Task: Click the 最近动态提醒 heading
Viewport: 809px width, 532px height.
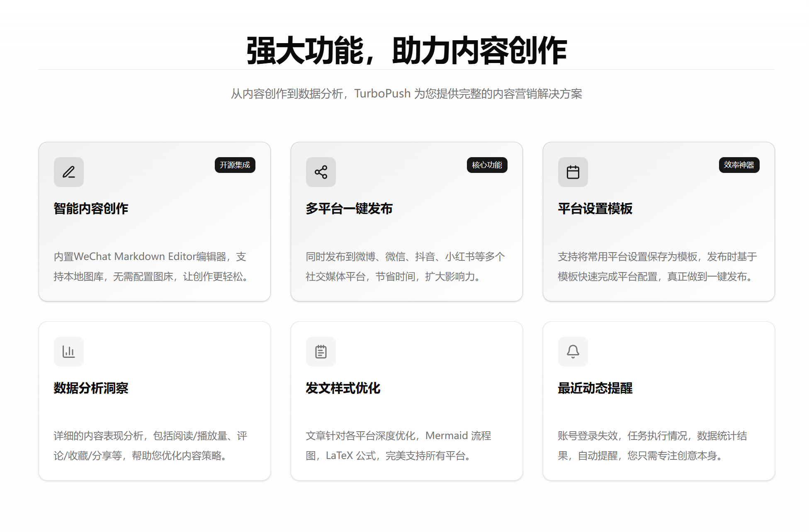Action: point(595,388)
